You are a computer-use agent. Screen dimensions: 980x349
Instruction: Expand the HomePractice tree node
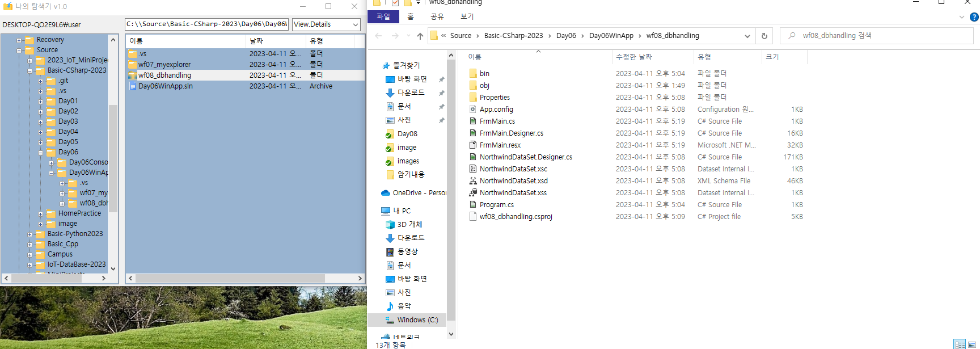pyautogui.click(x=40, y=213)
